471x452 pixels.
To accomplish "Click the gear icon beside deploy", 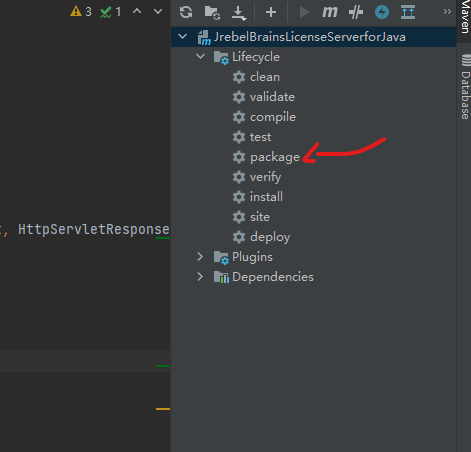I will point(239,237).
